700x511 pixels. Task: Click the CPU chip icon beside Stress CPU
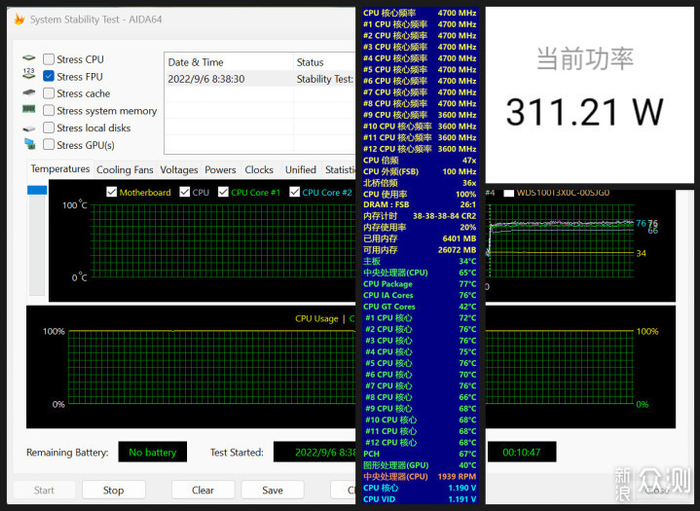[29, 58]
